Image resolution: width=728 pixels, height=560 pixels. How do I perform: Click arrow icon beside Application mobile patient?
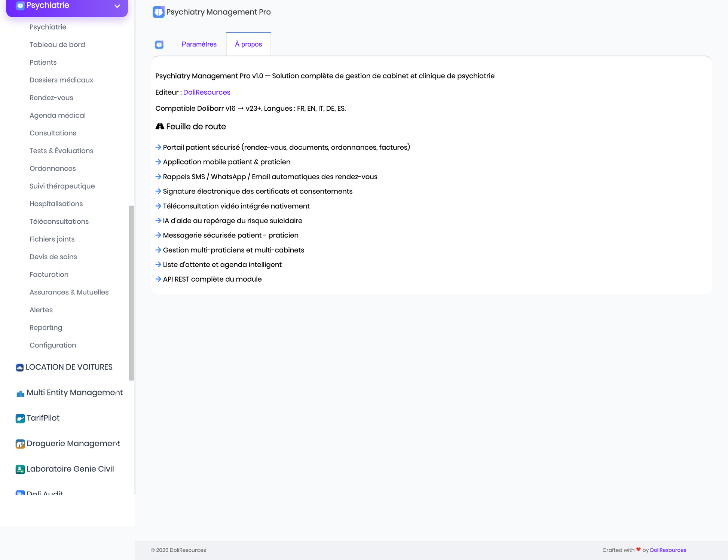point(158,162)
